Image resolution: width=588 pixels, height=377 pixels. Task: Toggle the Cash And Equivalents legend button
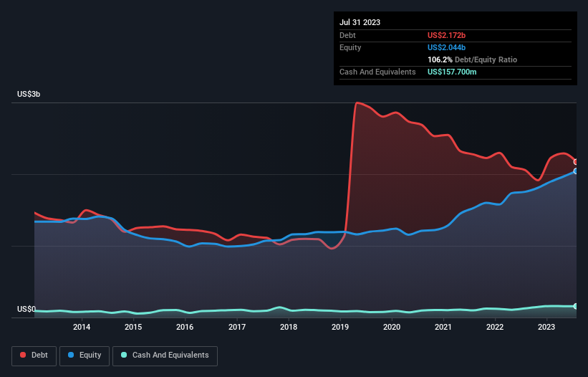(x=165, y=355)
